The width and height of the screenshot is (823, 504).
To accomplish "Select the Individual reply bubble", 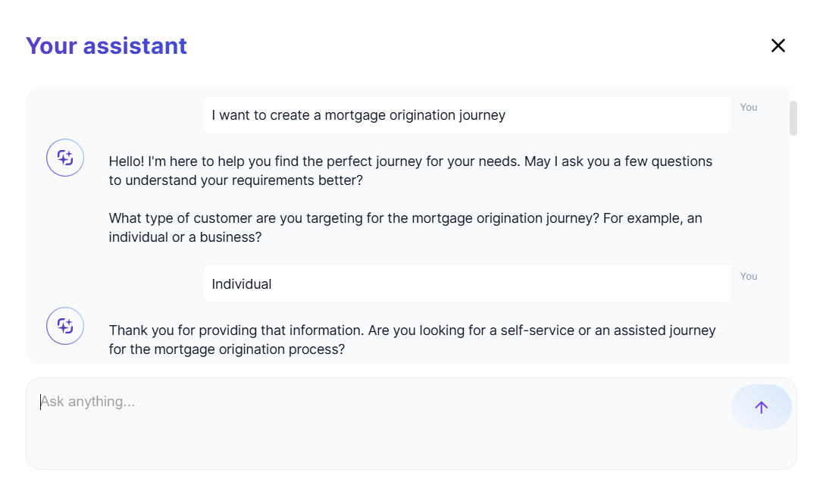I will (x=466, y=284).
